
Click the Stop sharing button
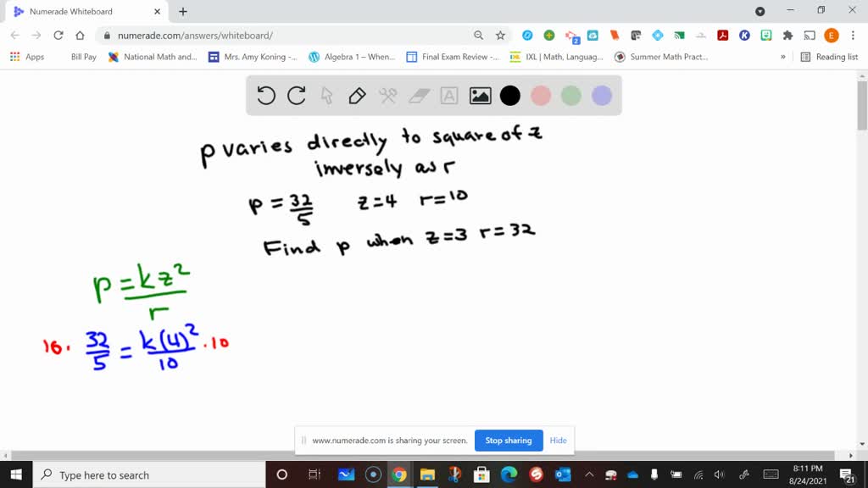[509, 441]
